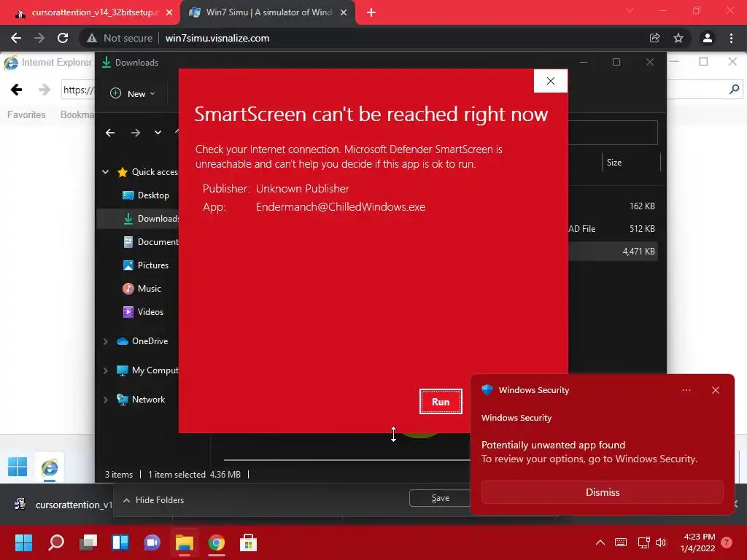The height and width of the screenshot is (560, 747).
Task: Go forward in Downloads file explorer
Action: [135, 133]
